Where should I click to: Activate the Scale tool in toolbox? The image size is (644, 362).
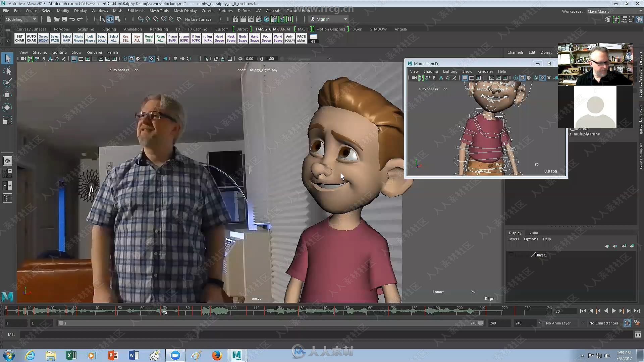(x=7, y=120)
